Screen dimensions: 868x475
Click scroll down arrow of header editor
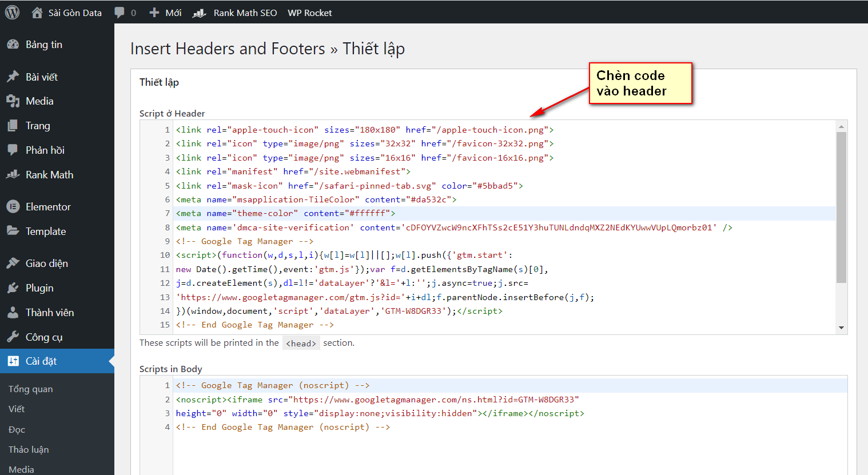tap(841, 328)
